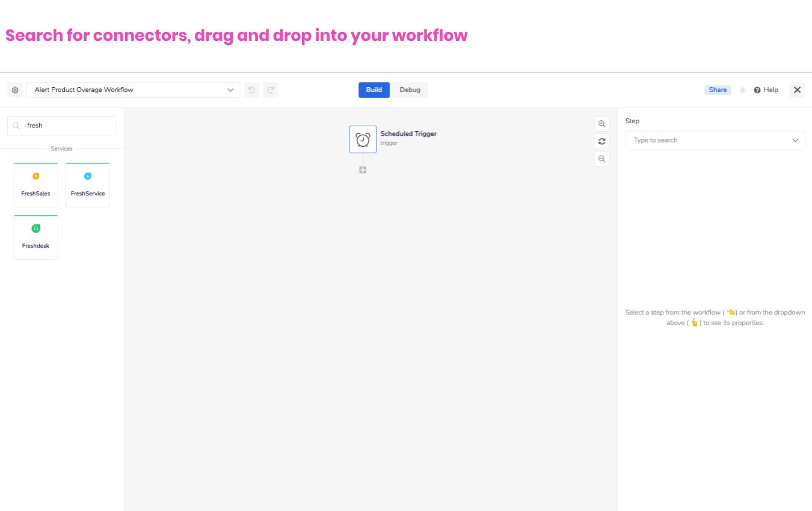Close the workflow editor with X

point(797,90)
